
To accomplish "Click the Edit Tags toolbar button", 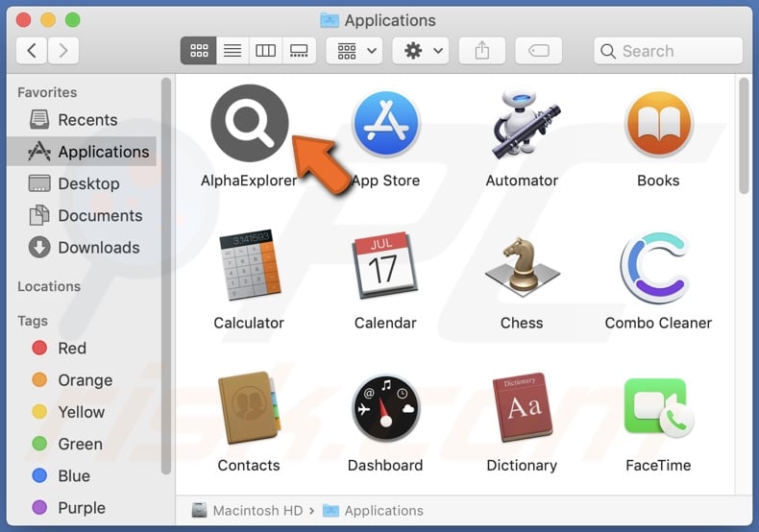I will point(539,50).
